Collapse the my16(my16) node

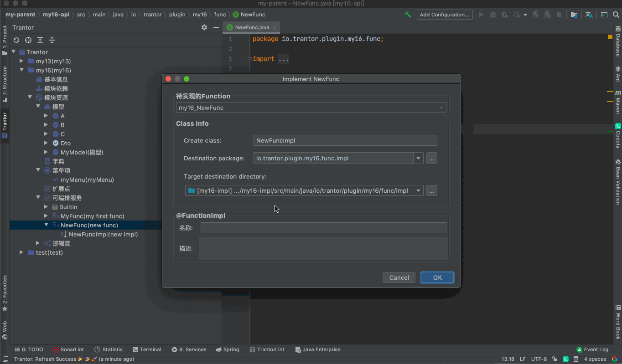pyautogui.click(x=21, y=70)
